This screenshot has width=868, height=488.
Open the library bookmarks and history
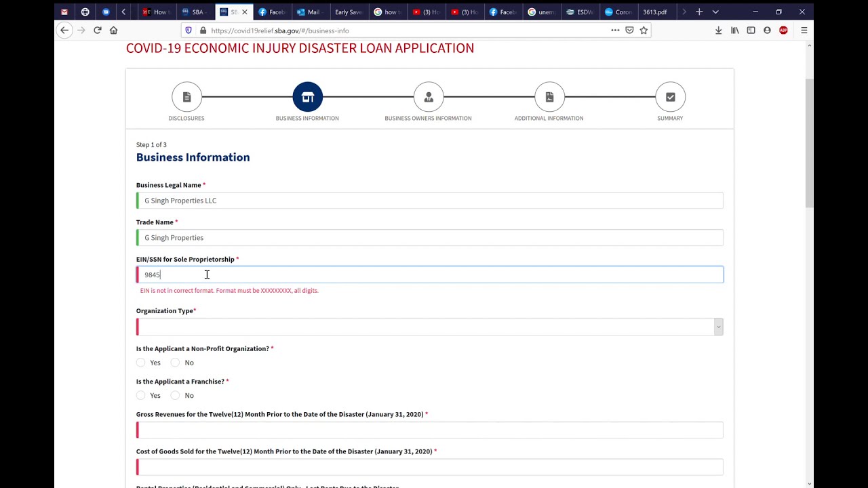pyautogui.click(x=735, y=30)
